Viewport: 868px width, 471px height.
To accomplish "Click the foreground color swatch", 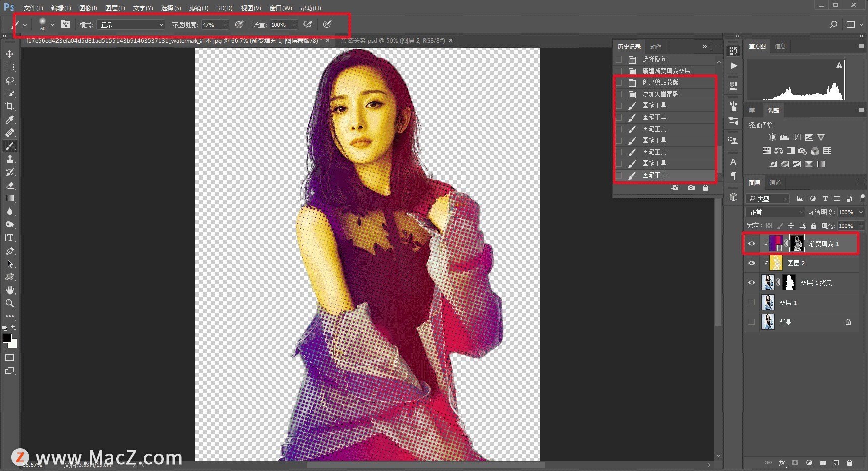I will [7, 338].
